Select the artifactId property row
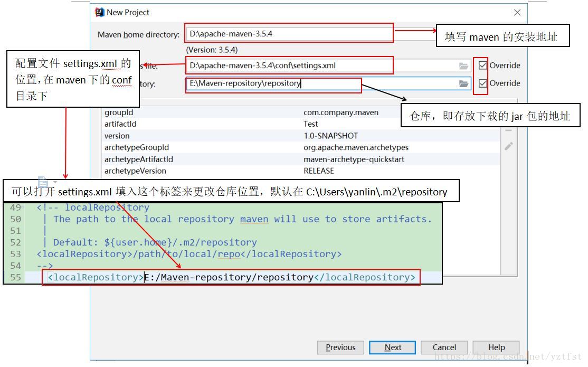Screen dimensions: 588x367 (301, 124)
